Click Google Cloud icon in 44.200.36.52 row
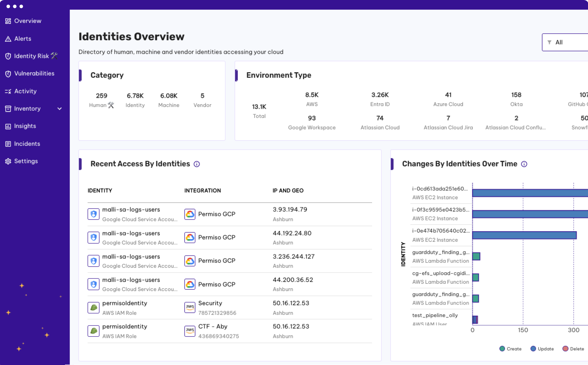Screen dimensions: 588x365 pos(190,284)
